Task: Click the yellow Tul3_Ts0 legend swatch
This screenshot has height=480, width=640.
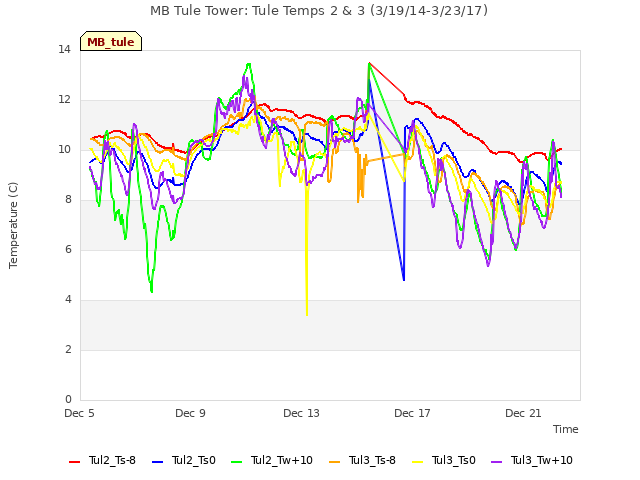Action: (x=418, y=462)
